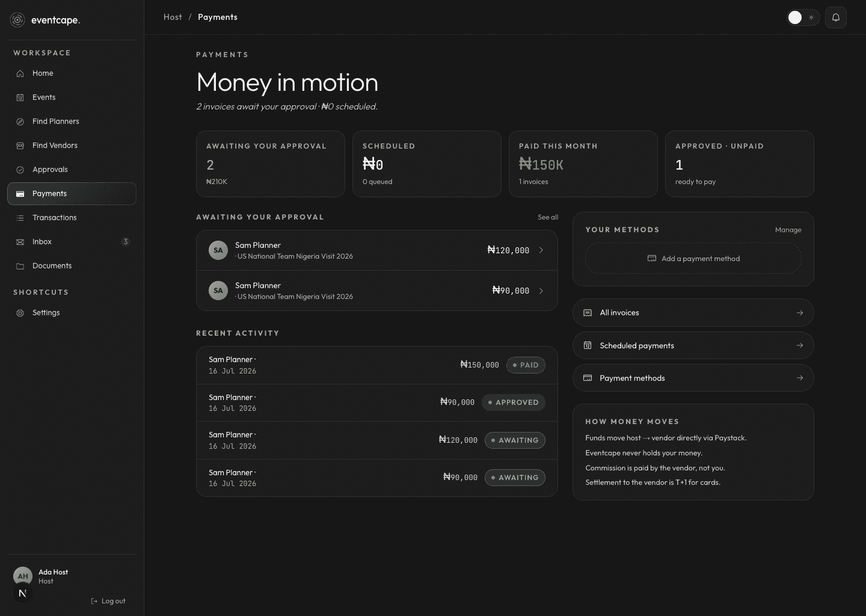This screenshot has width=866, height=616.
Task: Click the Settings gear icon
Action: pos(20,313)
